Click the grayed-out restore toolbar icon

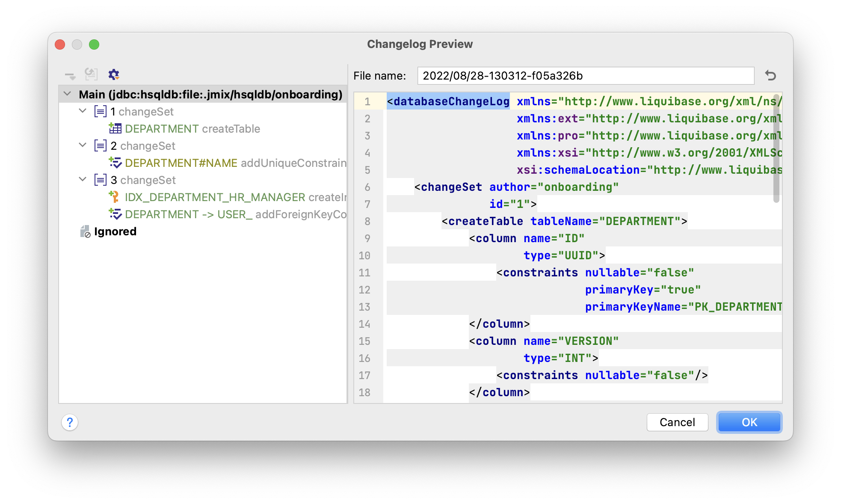[x=91, y=74]
